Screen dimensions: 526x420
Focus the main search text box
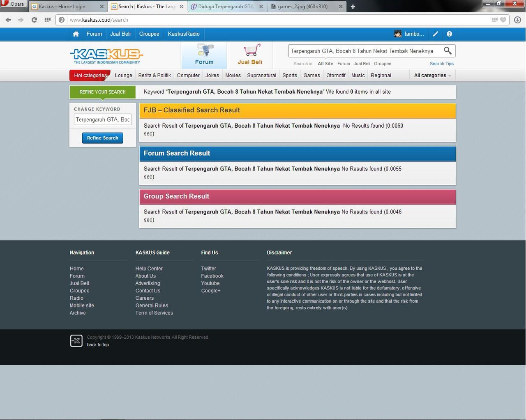coord(365,51)
